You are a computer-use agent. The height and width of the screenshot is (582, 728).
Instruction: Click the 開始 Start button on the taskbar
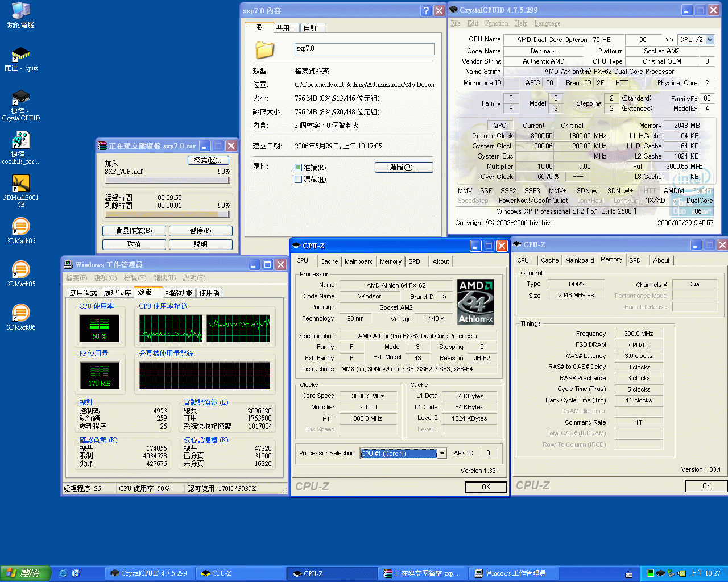coord(25,573)
